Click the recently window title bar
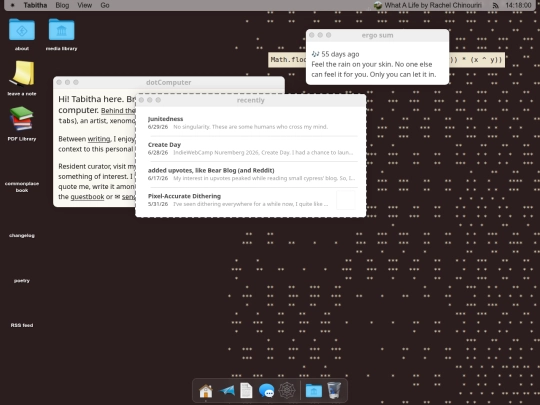 pos(251,100)
